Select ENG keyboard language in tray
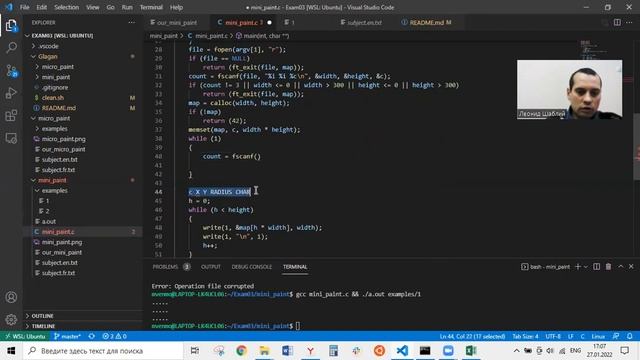 [575, 351]
